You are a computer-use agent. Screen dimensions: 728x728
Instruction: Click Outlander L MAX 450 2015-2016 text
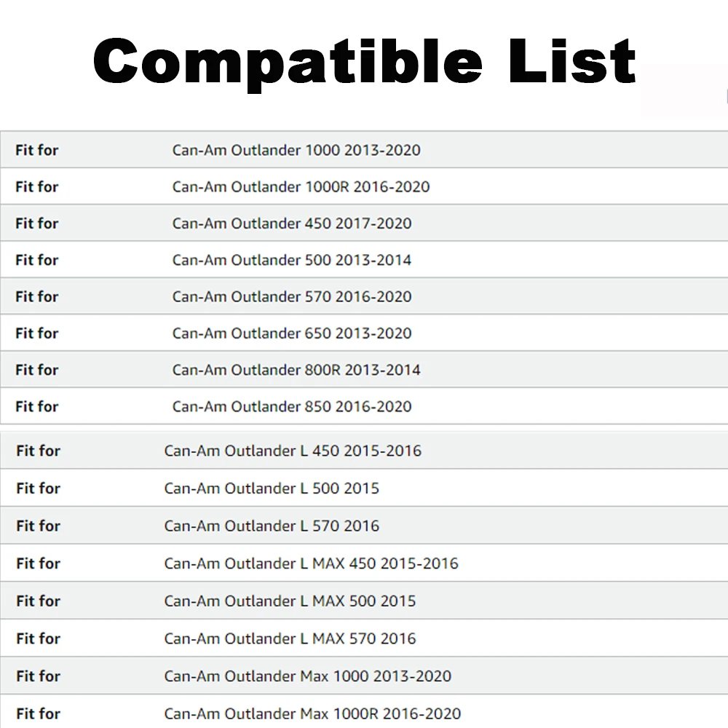[x=311, y=563]
